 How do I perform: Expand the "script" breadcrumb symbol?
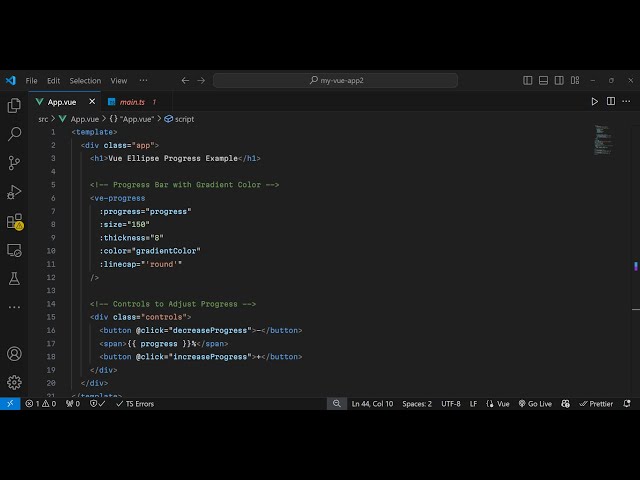click(x=184, y=118)
